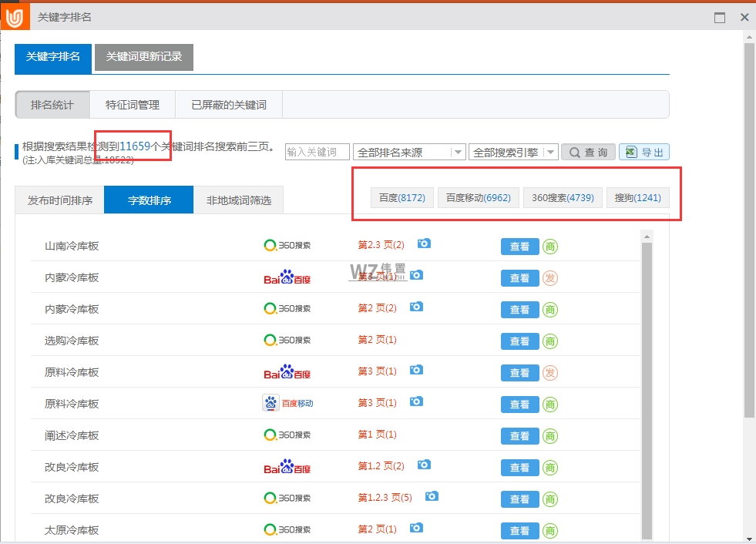
Task: Click the 查看 button on 阐述冷库板 row
Action: pos(519,435)
